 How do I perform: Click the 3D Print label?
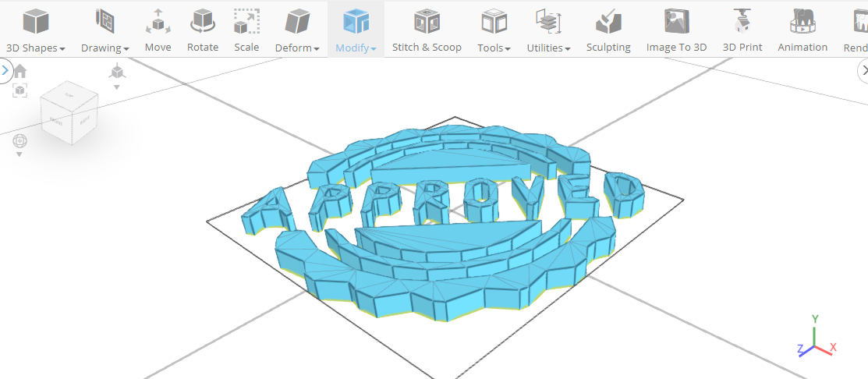742,48
